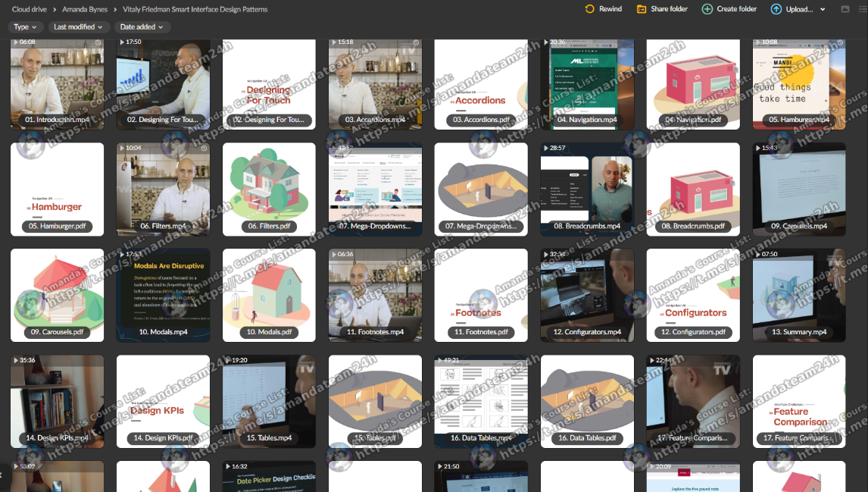Open the 08. Breadcrumbs.mp4 thumbnail
The width and height of the screenshot is (868, 492).
tap(587, 189)
